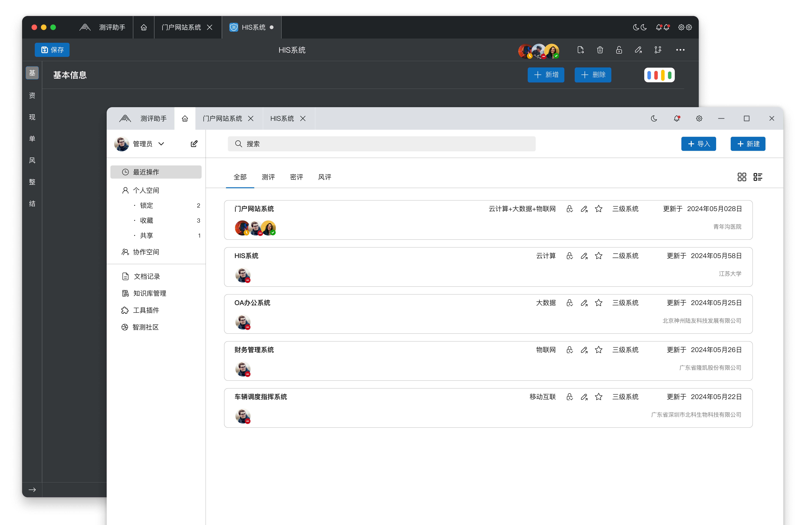Switch to grid view layout icon

coord(742,177)
